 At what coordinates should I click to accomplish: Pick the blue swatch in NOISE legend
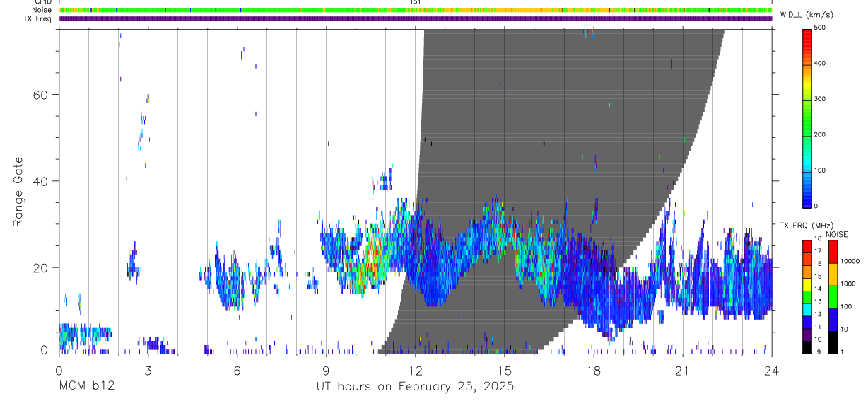coord(833,319)
